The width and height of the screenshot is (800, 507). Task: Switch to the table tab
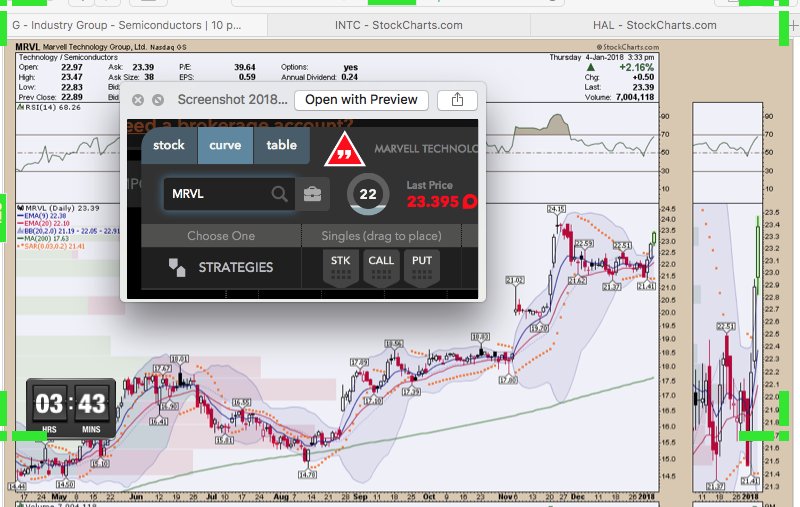(x=281, y=145)
